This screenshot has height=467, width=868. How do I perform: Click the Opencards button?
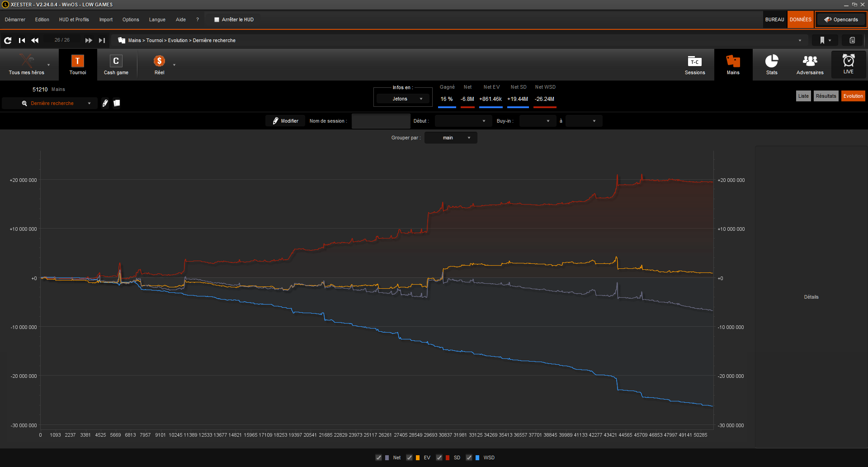[x=841, y=19]
